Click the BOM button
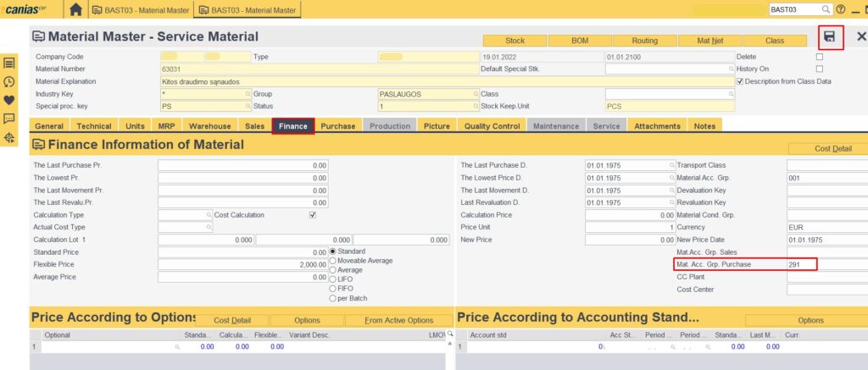This screenshot has height=370, width=868. coord(580,41)
